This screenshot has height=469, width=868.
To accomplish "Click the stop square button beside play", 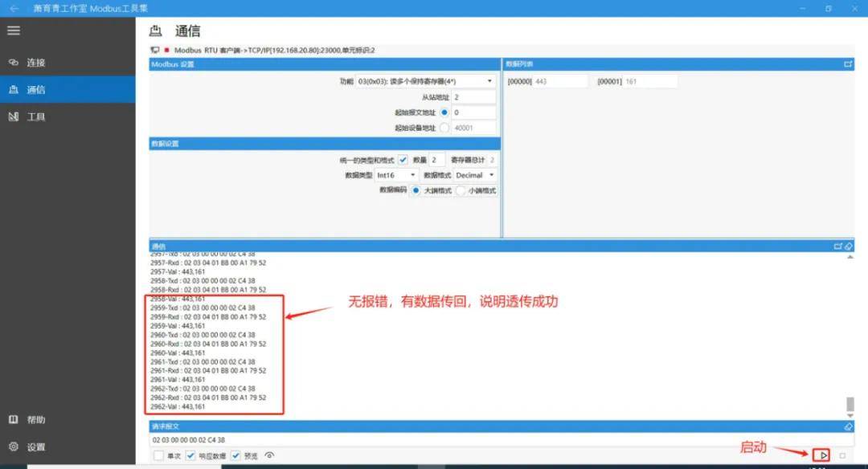I will pos(842,455).
